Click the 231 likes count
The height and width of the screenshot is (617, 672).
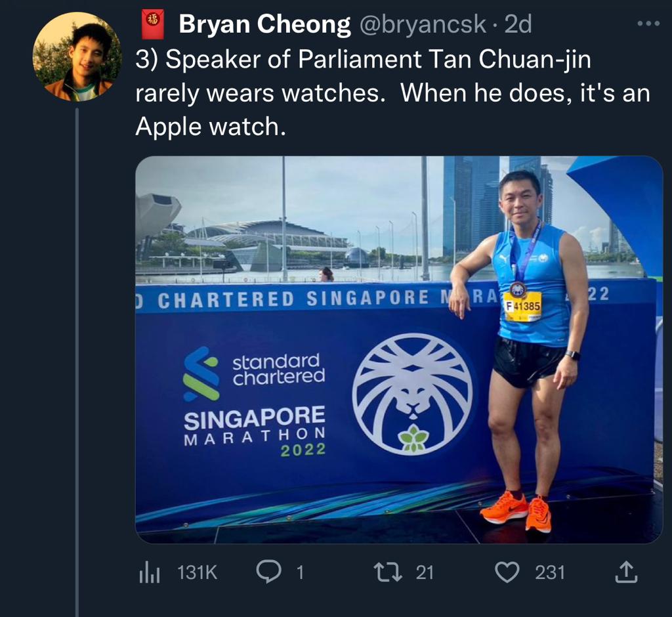550,573
